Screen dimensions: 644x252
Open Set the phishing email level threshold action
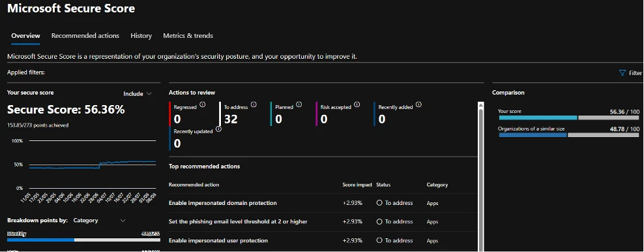[x=238, y=221]
